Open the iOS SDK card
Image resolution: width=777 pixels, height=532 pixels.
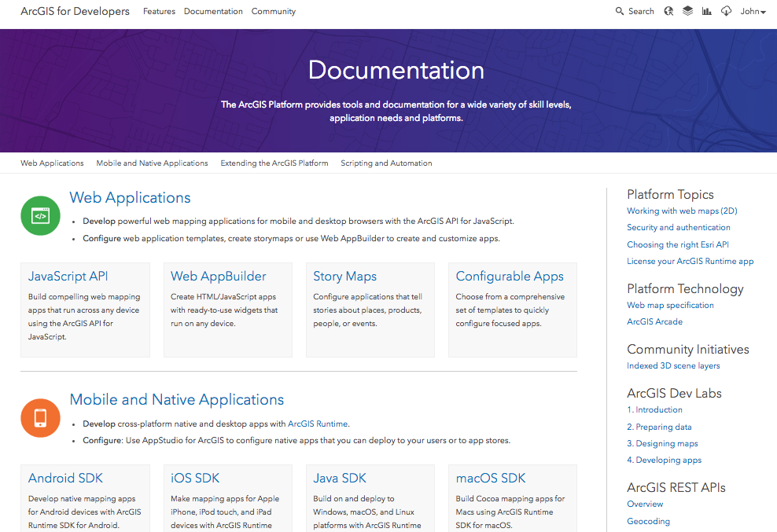pyautogui.click(x=228, y=498)
